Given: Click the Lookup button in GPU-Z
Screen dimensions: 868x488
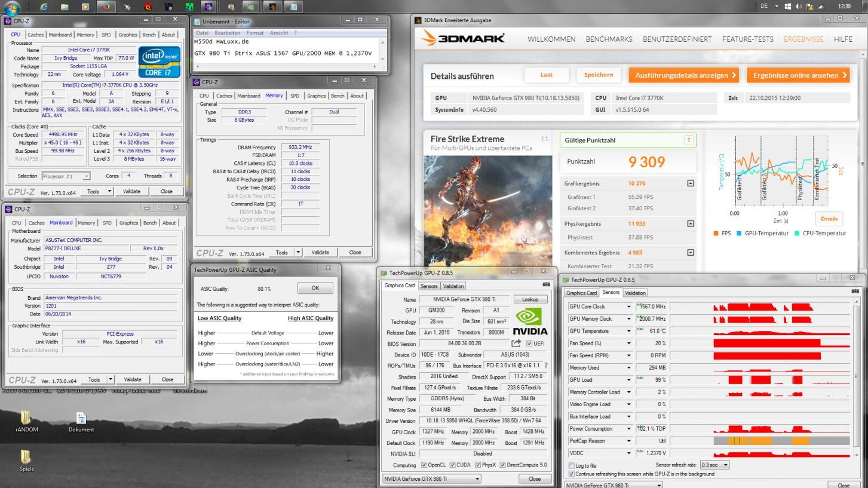Looking at the screenshot, I should click(530, 299).
